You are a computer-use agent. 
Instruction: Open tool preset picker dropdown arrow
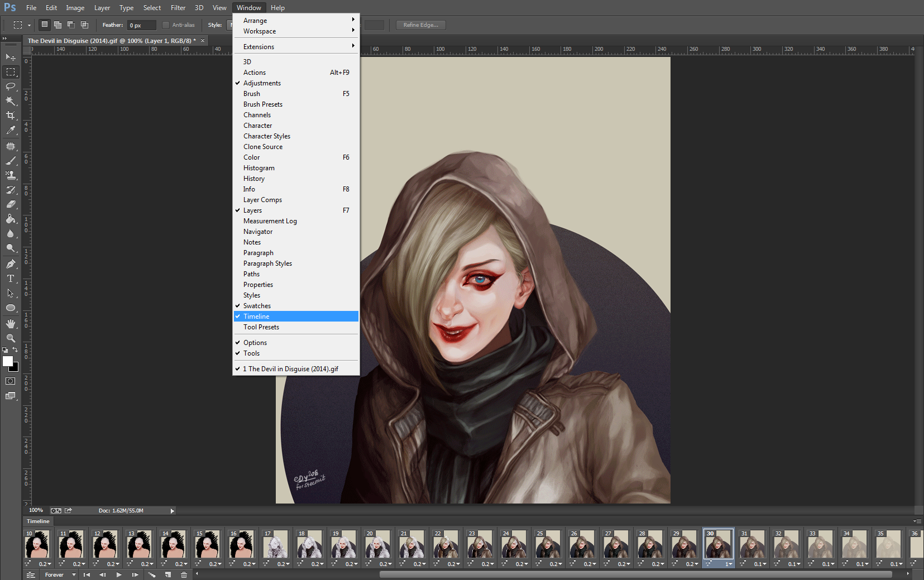29,25
